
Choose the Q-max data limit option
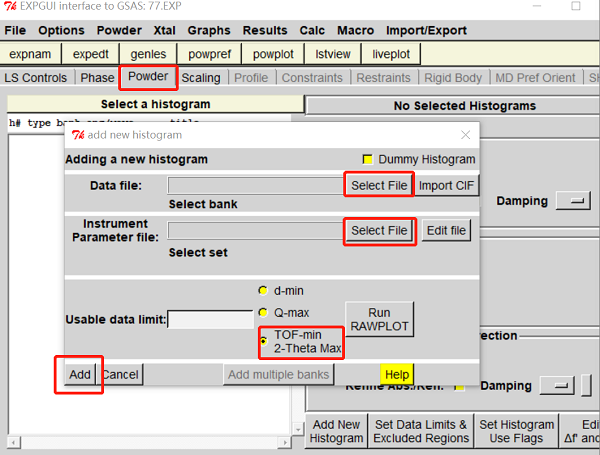(x=263, y=313)
